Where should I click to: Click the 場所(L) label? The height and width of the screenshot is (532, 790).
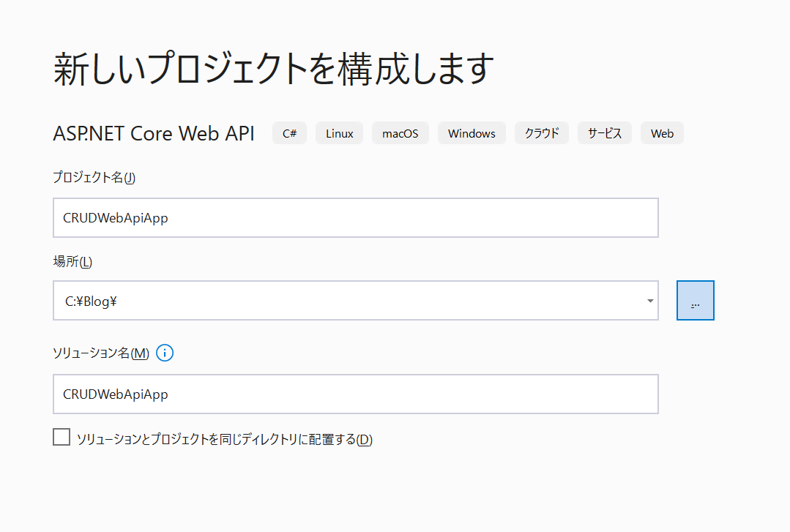coord(72,261)
